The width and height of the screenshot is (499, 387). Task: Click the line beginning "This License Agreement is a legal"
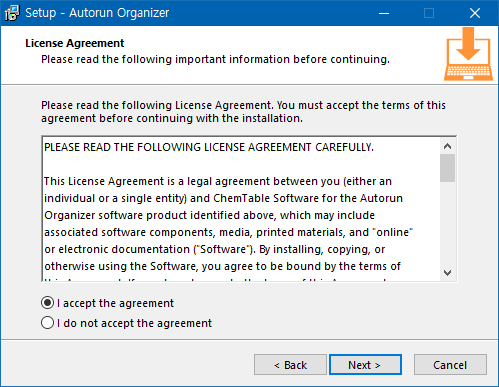(218, 181)
